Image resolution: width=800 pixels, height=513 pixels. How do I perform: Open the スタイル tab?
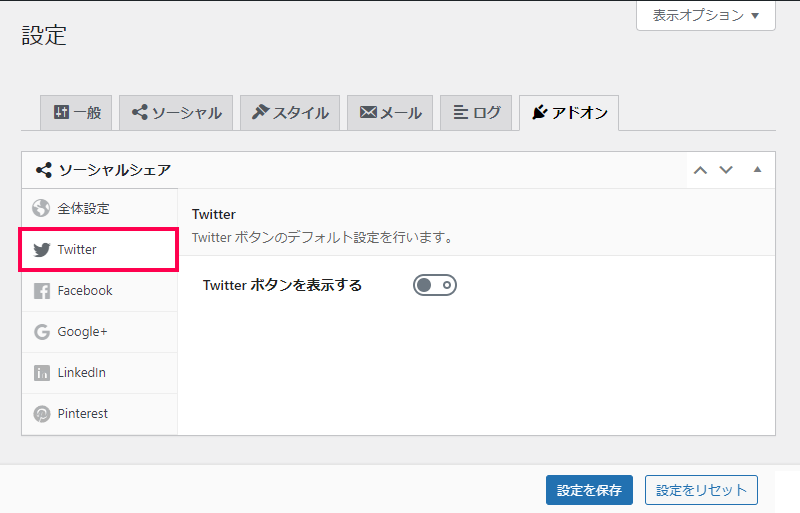click(x=290, y=112)
